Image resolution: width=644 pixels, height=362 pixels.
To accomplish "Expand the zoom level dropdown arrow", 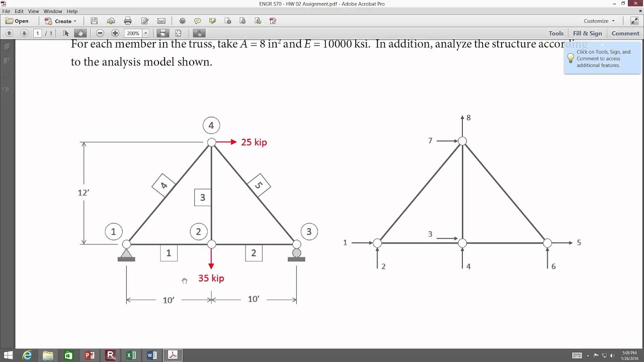I will click(146, 33).
